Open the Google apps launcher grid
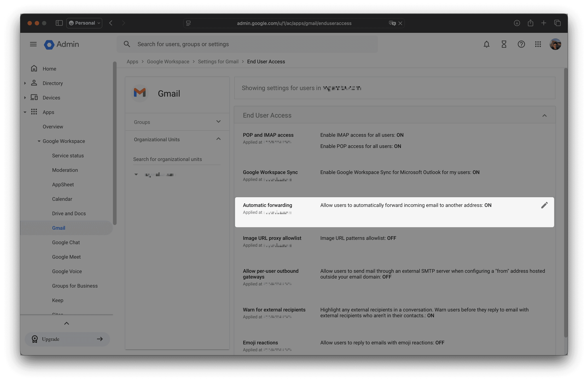The width and height of the screenshot is (588, 382). [538, 44]
